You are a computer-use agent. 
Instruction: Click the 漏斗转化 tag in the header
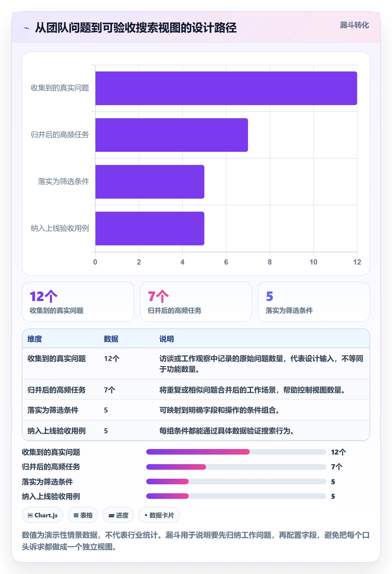(354, 25)
